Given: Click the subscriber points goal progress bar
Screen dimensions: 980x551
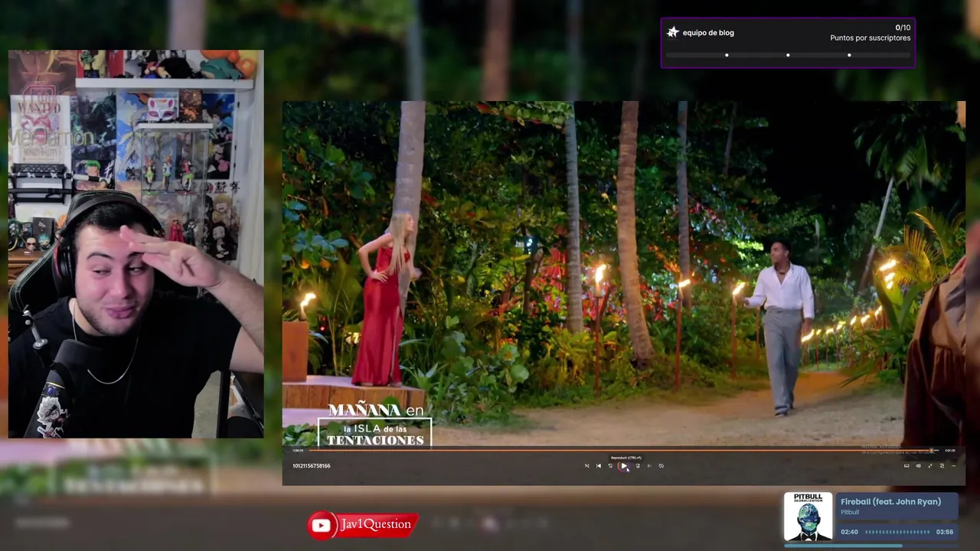Looking at the screenshot, I should [788, 55].
